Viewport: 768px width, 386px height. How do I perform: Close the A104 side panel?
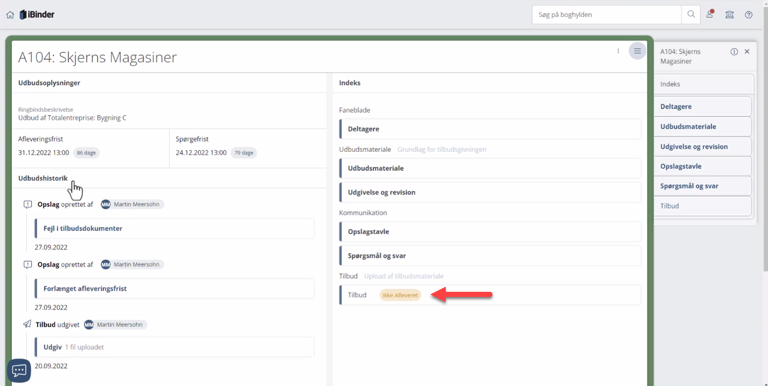(747, 51)
